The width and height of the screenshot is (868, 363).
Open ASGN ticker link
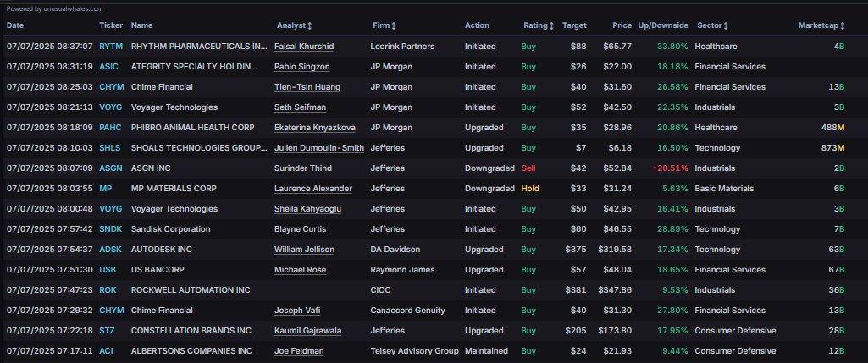point(111,168)
